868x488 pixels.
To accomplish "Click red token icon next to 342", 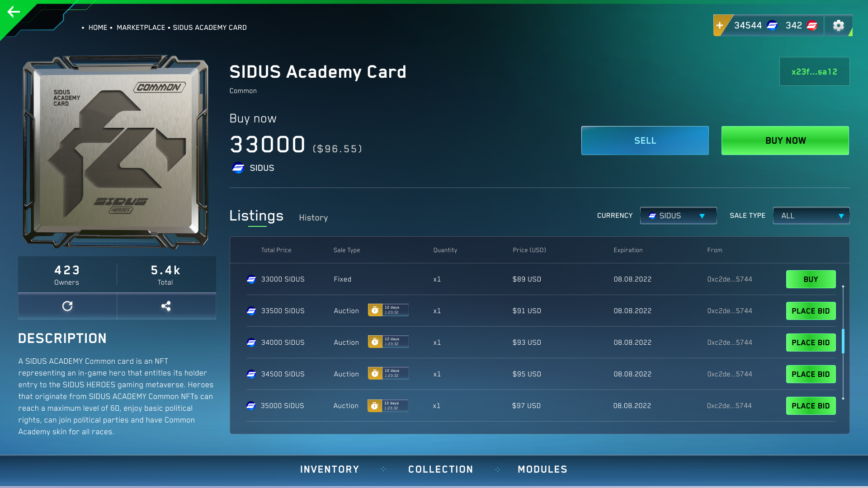I will (x=812, y=25).
